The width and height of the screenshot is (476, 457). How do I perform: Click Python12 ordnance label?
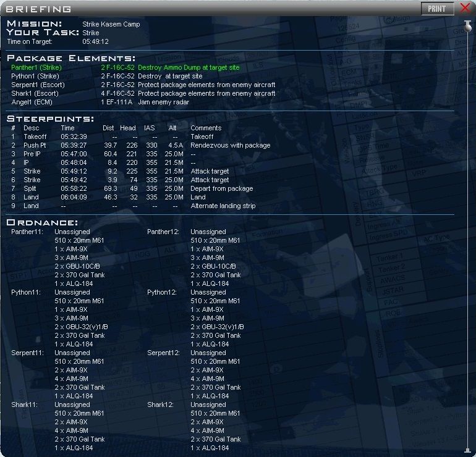pos(162,292)
